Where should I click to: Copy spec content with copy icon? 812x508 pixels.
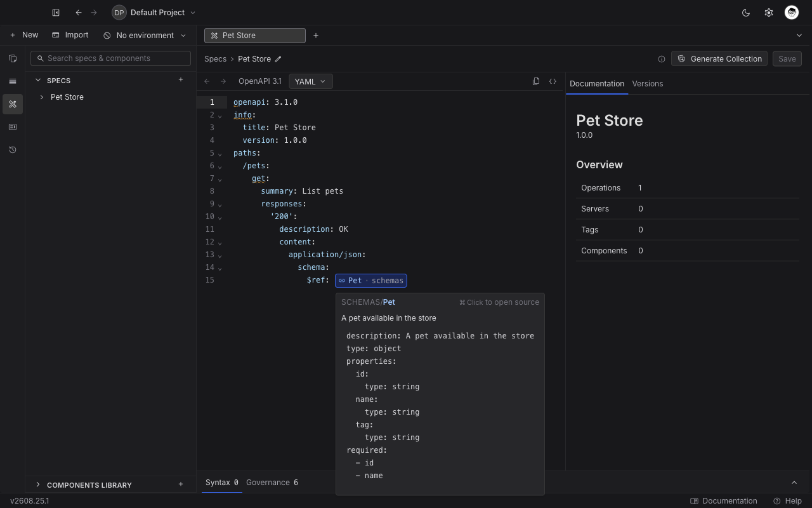pos(536,81)
